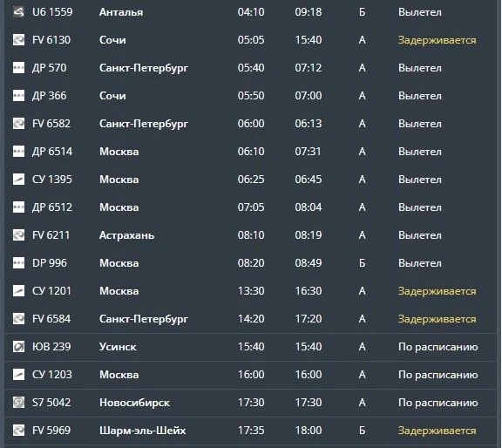Select the Анталья destination row
502x448 pixels.
coord(250,12)
